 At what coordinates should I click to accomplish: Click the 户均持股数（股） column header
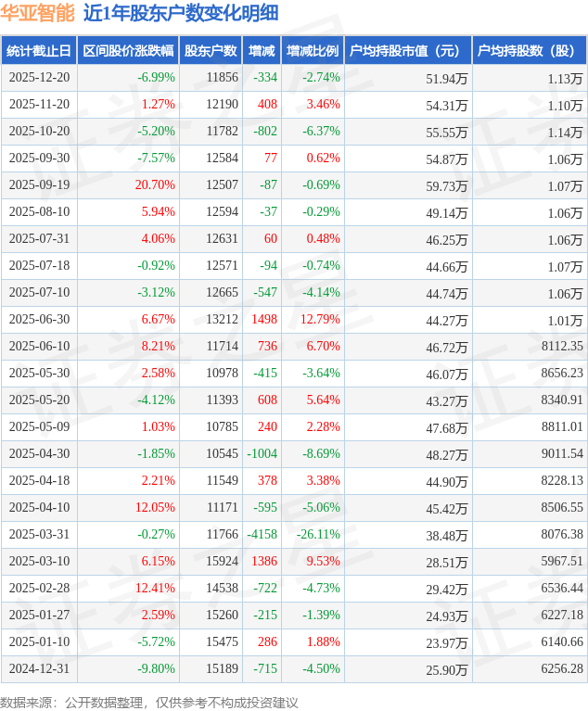(529, 51)
